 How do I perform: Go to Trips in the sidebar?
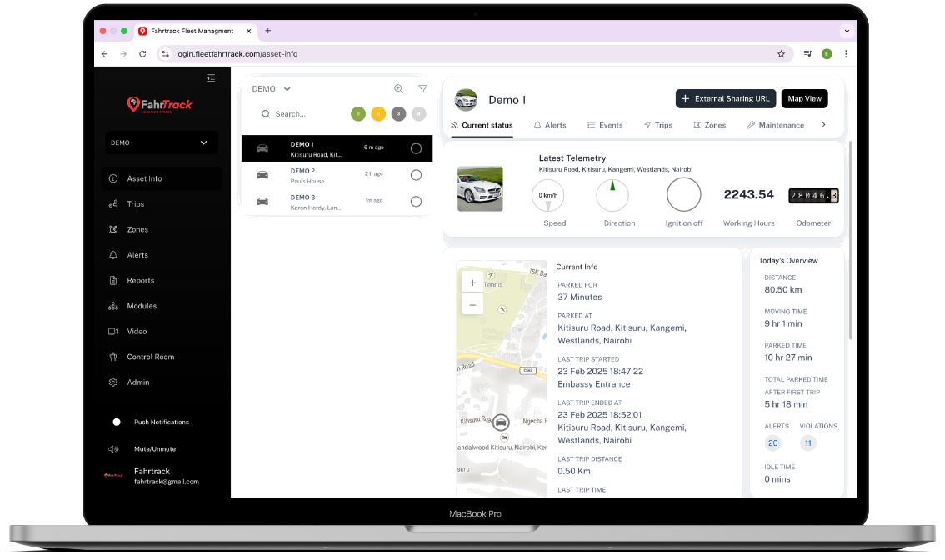[x=136, y=203]
